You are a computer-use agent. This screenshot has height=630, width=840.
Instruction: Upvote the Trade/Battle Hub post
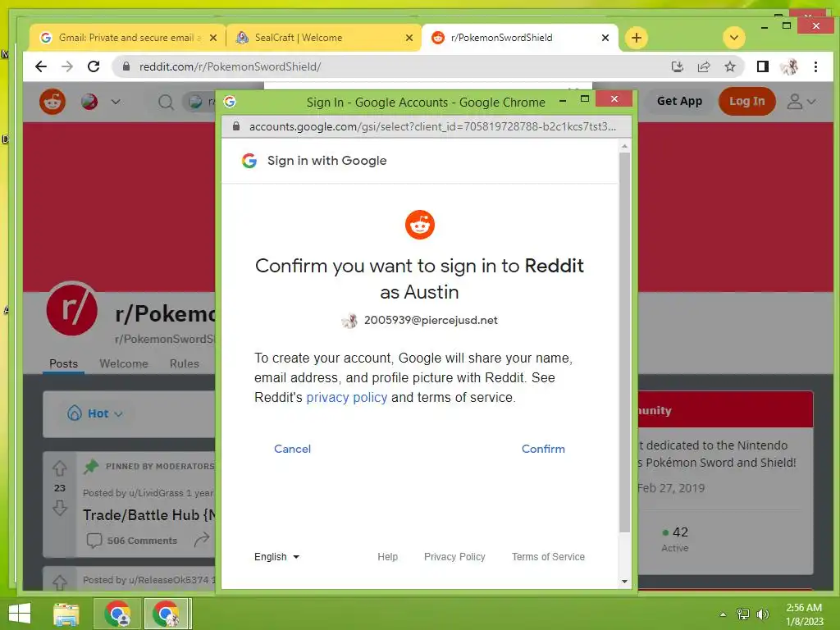tap(59, 468)
